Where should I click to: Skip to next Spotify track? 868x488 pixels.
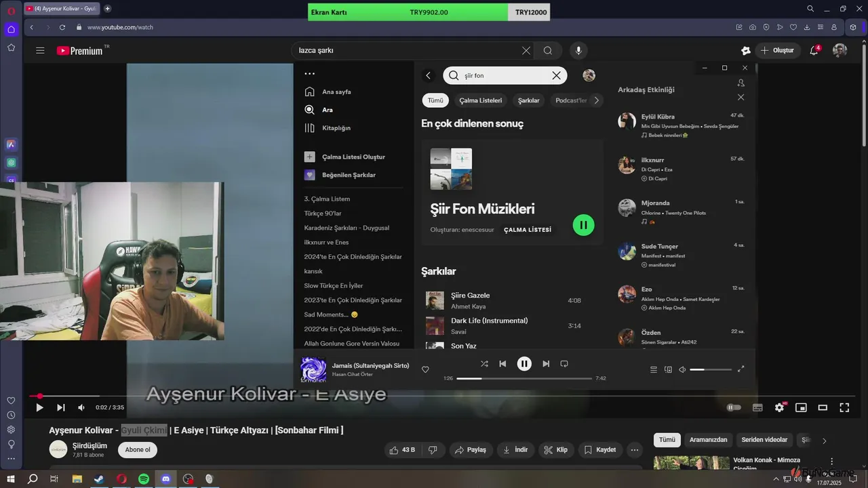pos(546,364)
